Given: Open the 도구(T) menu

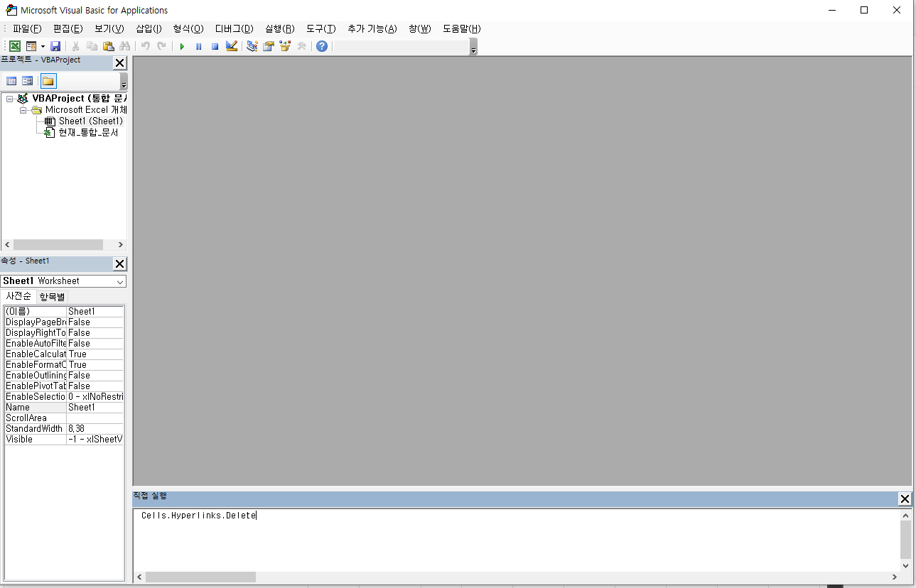Looking at the screenshot, I should click(321, 28).
